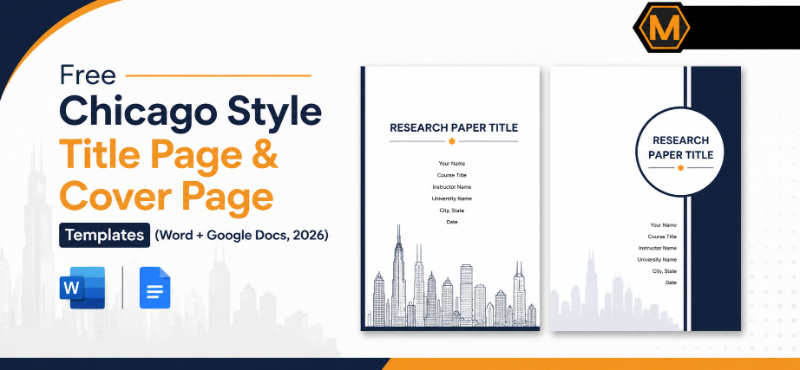Click the word "Free" in the banner
Image resolution: width=800 pixels, height=370 pixels.
[x=88, y=75]
